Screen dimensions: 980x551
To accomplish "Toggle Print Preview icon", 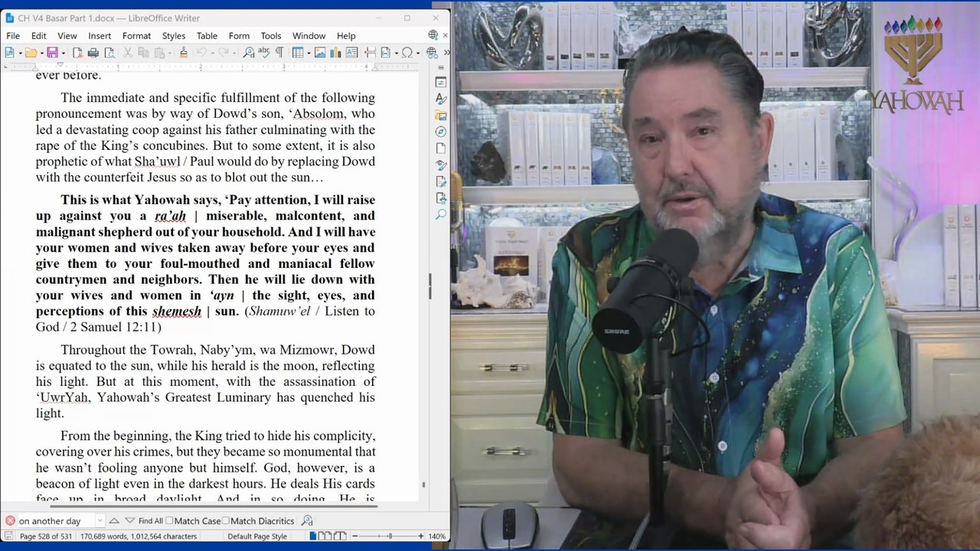I will point(109,53).
